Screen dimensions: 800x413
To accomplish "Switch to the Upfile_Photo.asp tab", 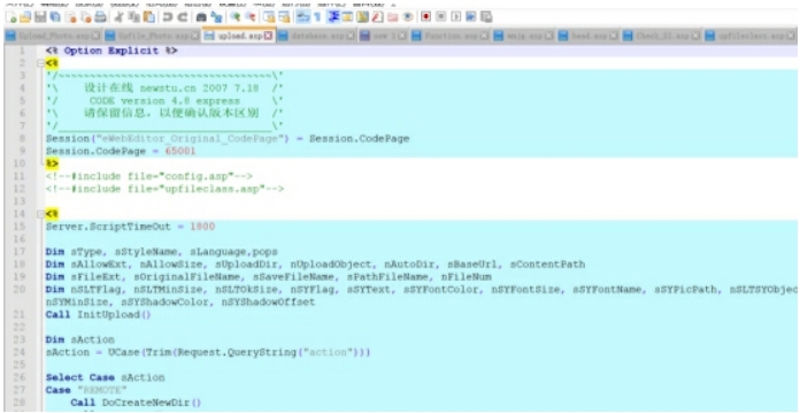I will pyautogui.click(x=152, y=36).
